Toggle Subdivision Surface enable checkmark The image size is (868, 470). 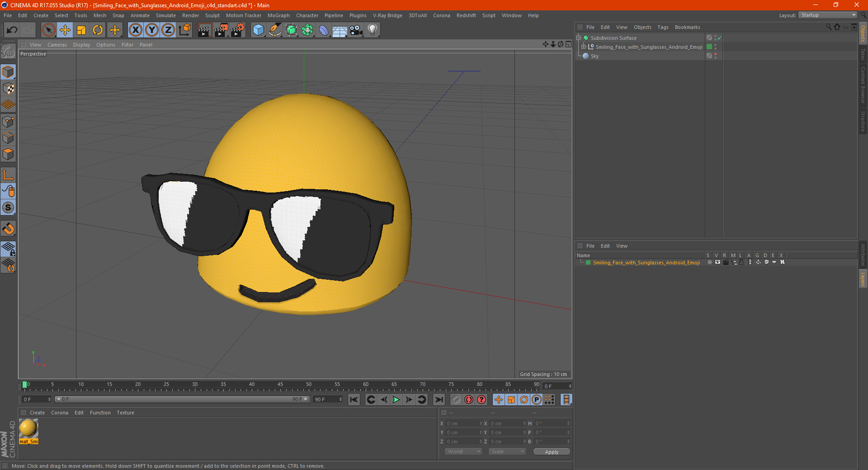pos(719,38)
